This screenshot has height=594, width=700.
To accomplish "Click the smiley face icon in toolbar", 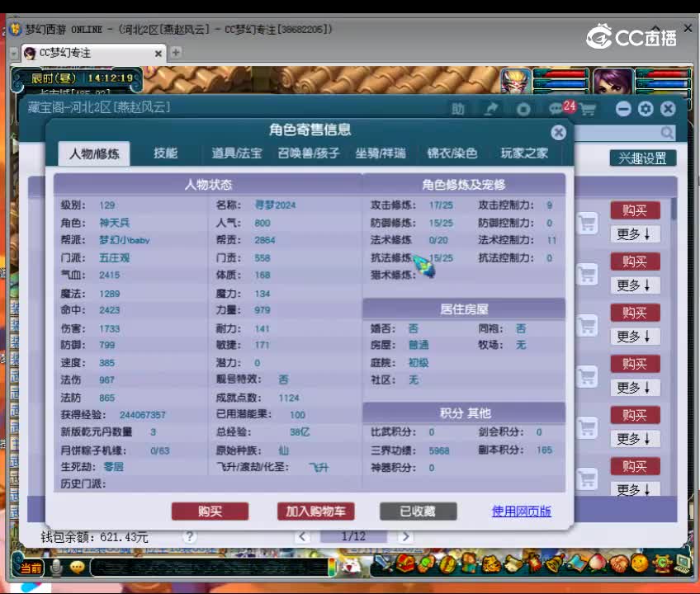I will (x=639, y=563).
